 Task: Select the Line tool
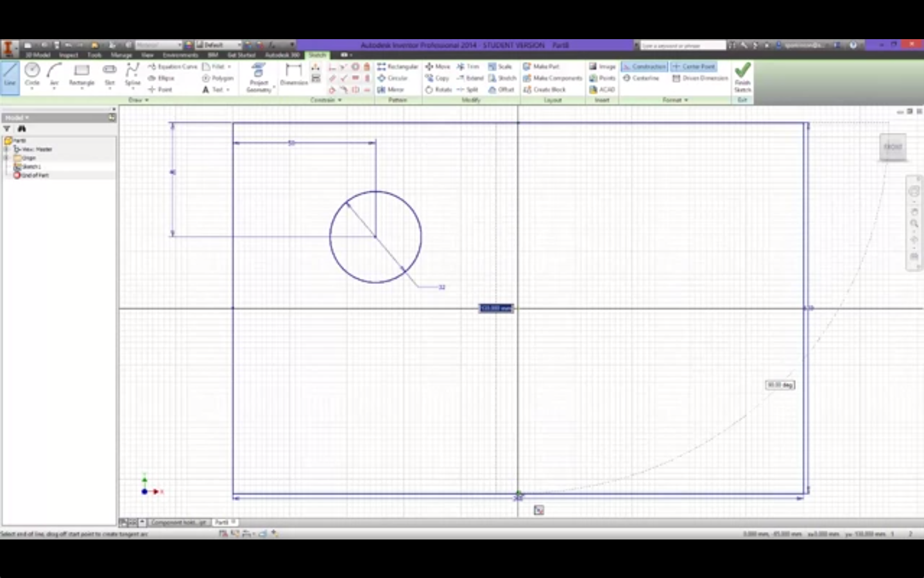10,77
